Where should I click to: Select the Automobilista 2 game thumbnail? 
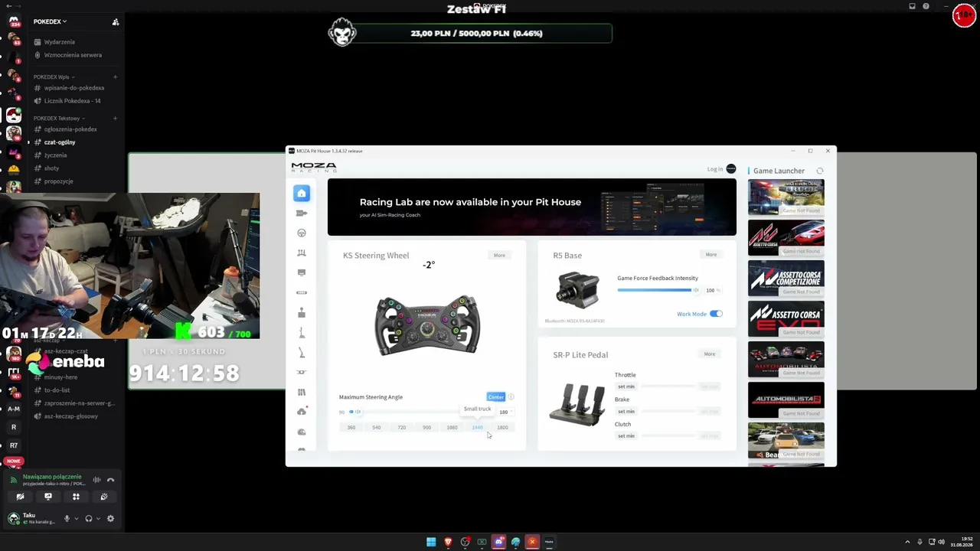(x=786, y=400)
